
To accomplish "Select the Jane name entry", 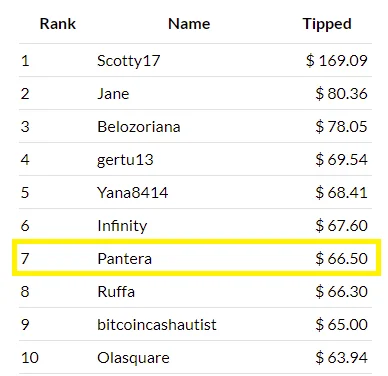I will [x=113, y=94].
